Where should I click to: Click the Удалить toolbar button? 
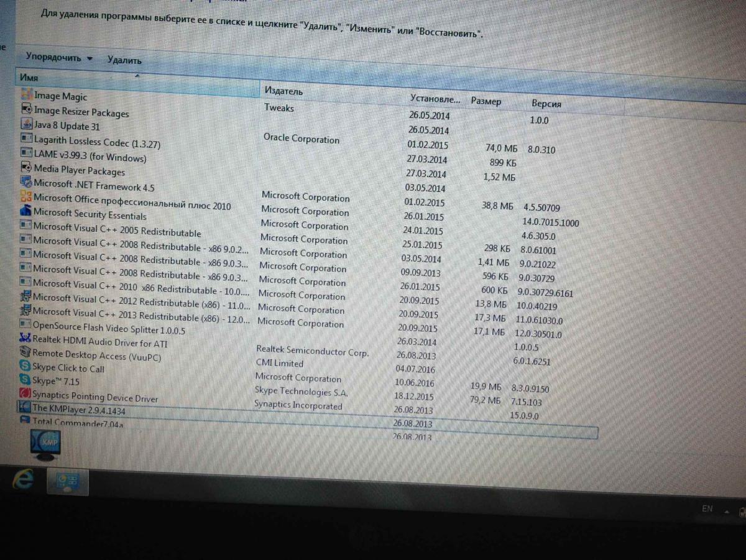[124, 60]
